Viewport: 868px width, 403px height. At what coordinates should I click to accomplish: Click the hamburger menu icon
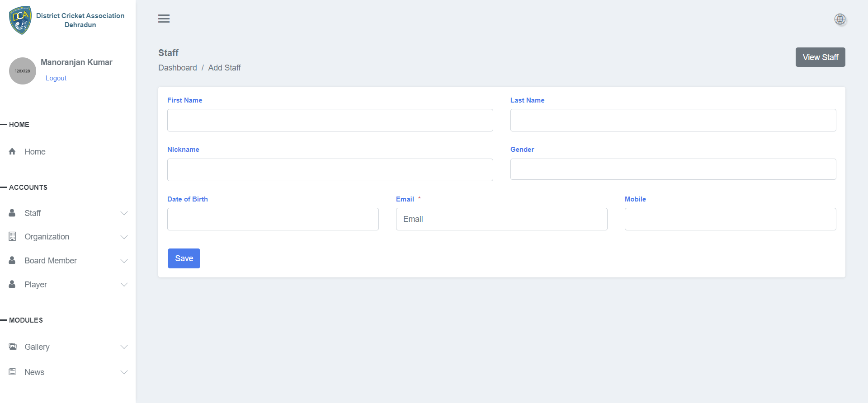(164, 19)
